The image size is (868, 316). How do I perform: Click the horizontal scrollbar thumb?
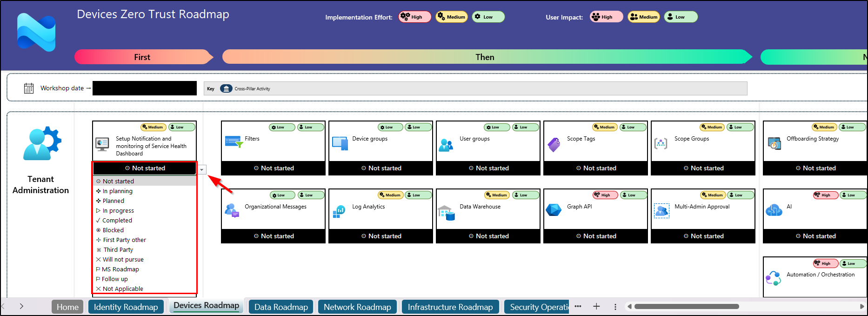[687, 306]
